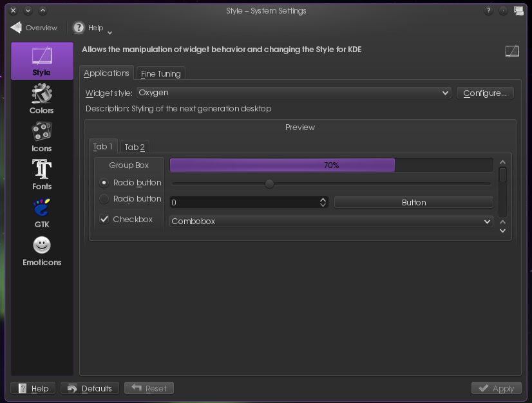Click the Configure... button
The height and width of the screenshot is (403, 532).
485,93
